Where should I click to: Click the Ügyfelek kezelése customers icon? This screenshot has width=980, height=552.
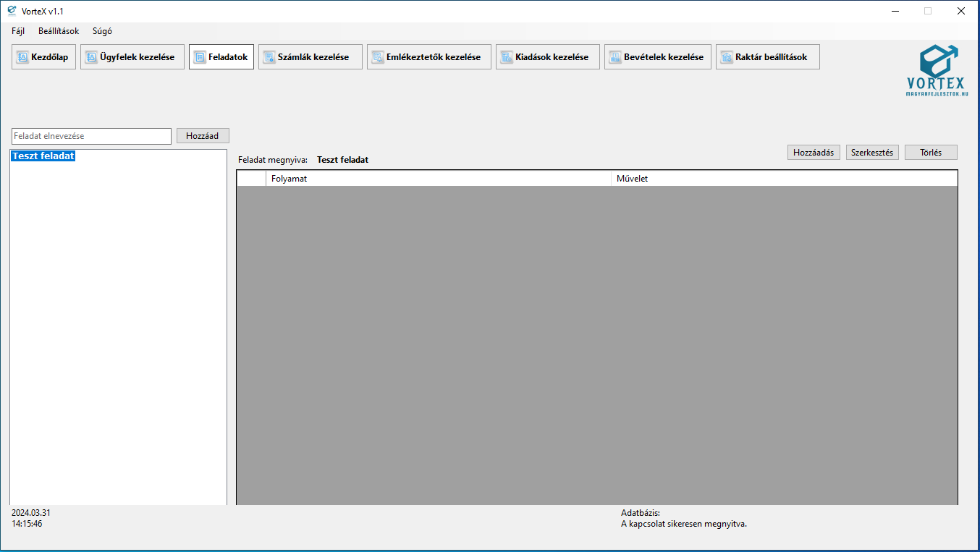pos(91,57)
